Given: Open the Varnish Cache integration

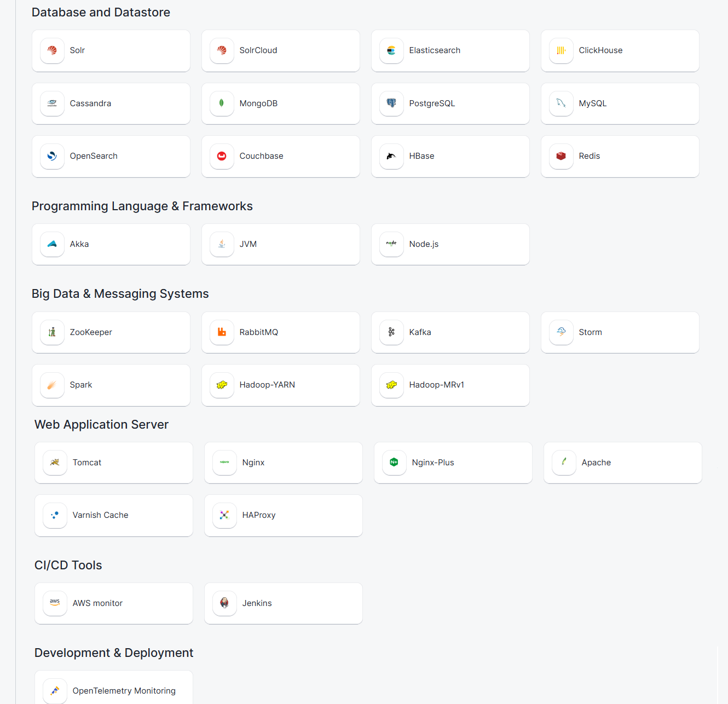Looking at the screenshot, I should click(113, 515).
